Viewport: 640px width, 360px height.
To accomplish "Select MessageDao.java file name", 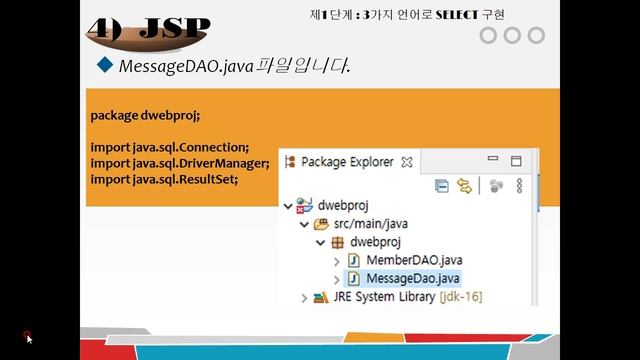I will [413, 278].
